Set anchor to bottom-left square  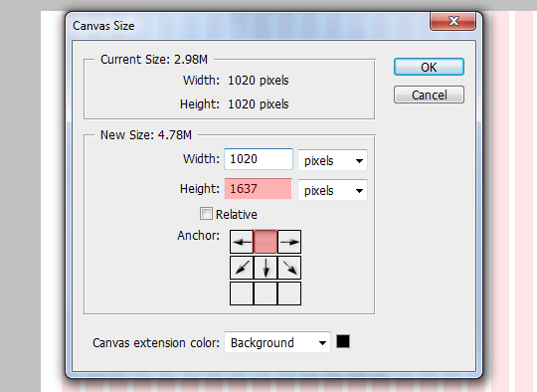[242, 294]
